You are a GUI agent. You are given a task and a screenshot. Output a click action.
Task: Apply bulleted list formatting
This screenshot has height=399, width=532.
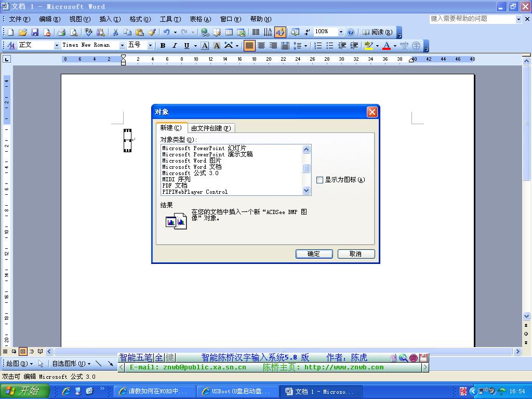(x=330, y=46)
